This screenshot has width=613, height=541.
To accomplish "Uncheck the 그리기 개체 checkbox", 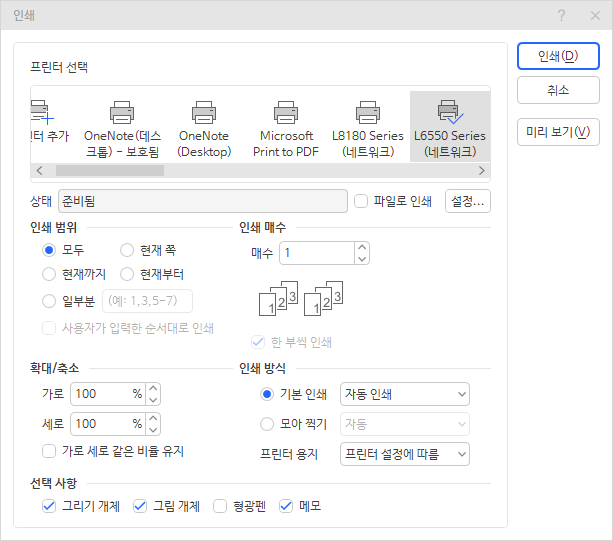I will pos(49,506).
